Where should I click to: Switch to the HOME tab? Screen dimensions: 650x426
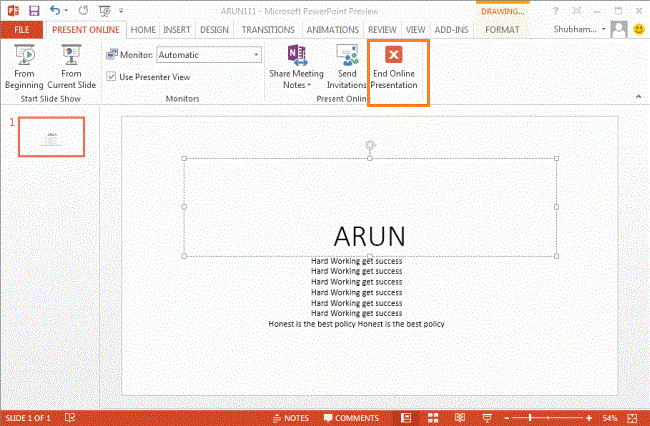143,30
